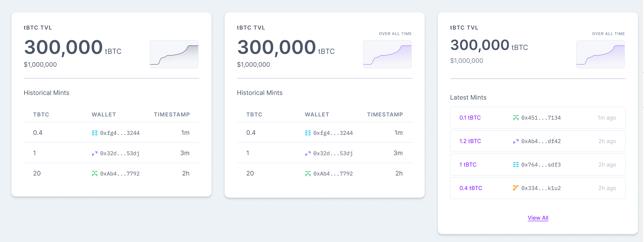
Task: Click the OVER ALL TIME label in middle card
Action: click(395, 33)
